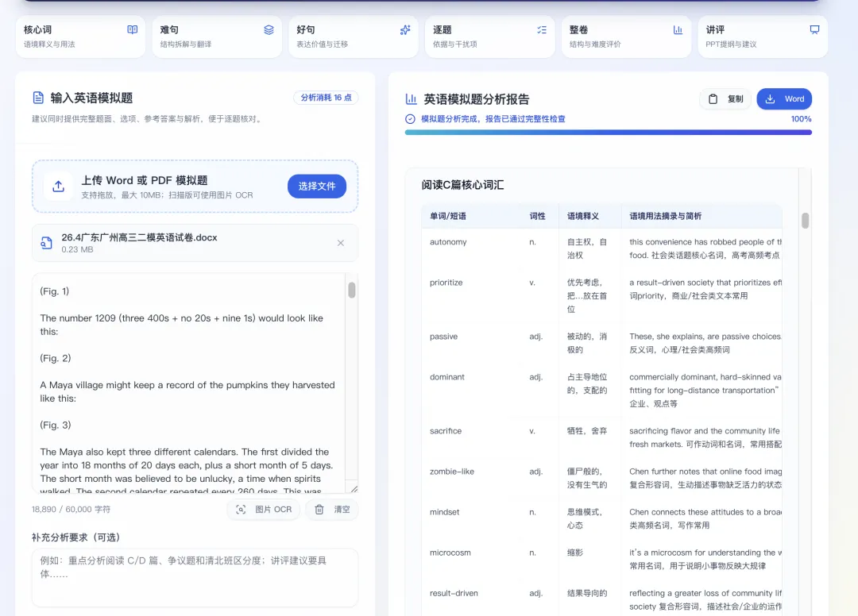858x616 pixels.
Task: Click the 词性 column header
Action: point(537,216)
